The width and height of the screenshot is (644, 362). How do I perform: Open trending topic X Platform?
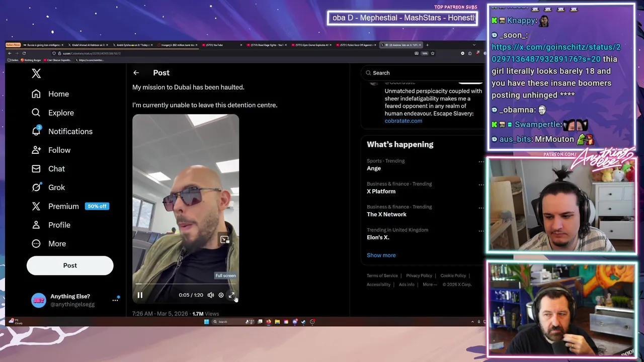click(381, 192)
